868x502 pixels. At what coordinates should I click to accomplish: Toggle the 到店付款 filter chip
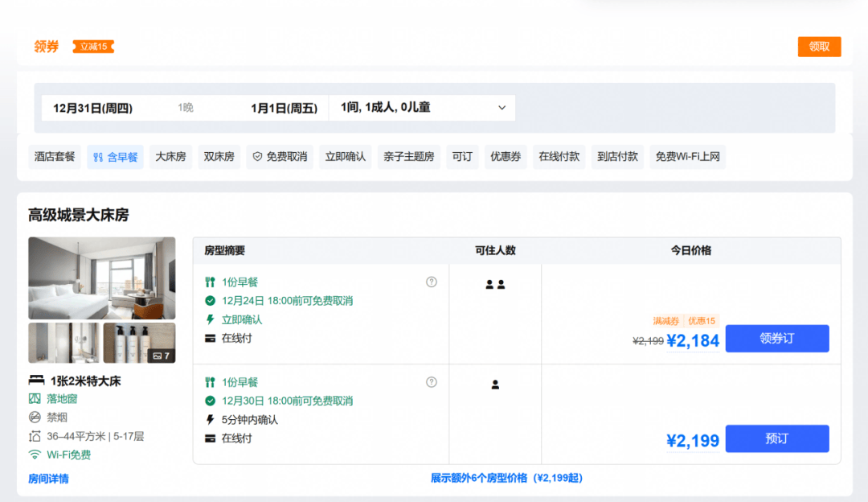617,157
